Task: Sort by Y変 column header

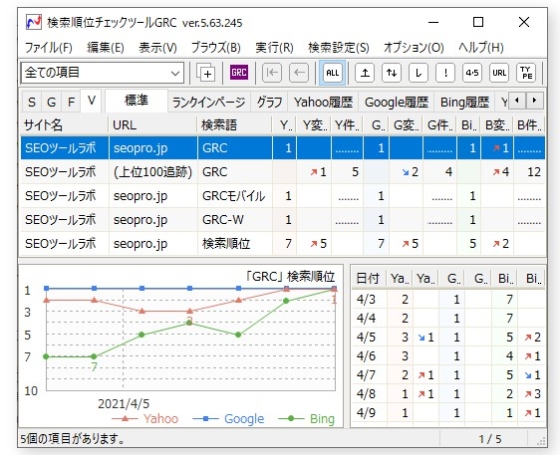Action: pyautogui.click(x=314, y=125)
